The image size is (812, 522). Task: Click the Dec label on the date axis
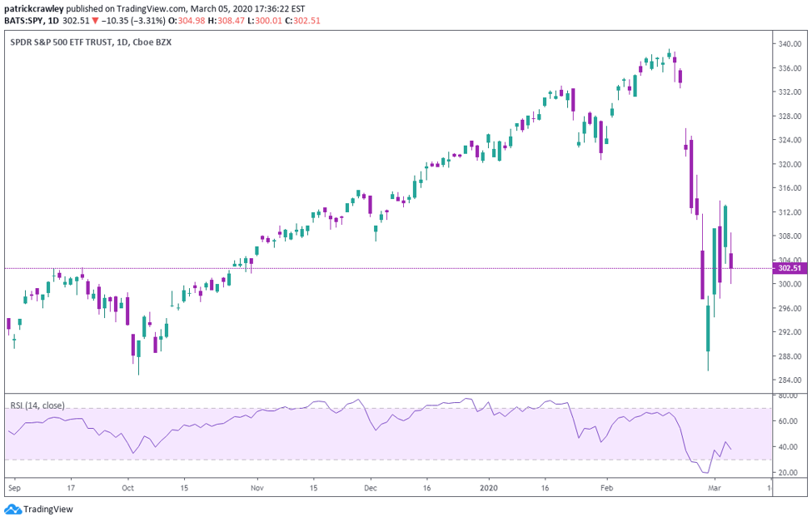(x=371, y=488)
